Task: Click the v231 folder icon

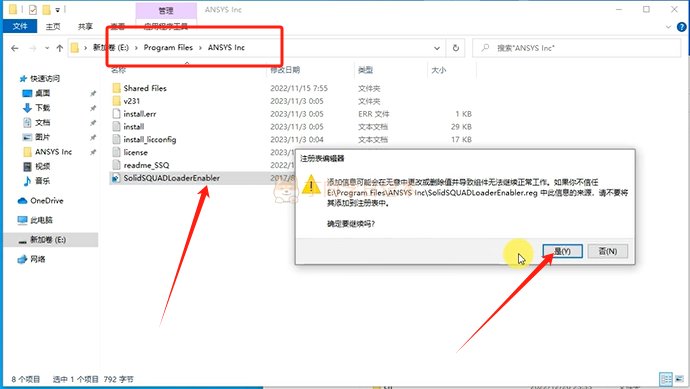Action: tap(116, 101)
